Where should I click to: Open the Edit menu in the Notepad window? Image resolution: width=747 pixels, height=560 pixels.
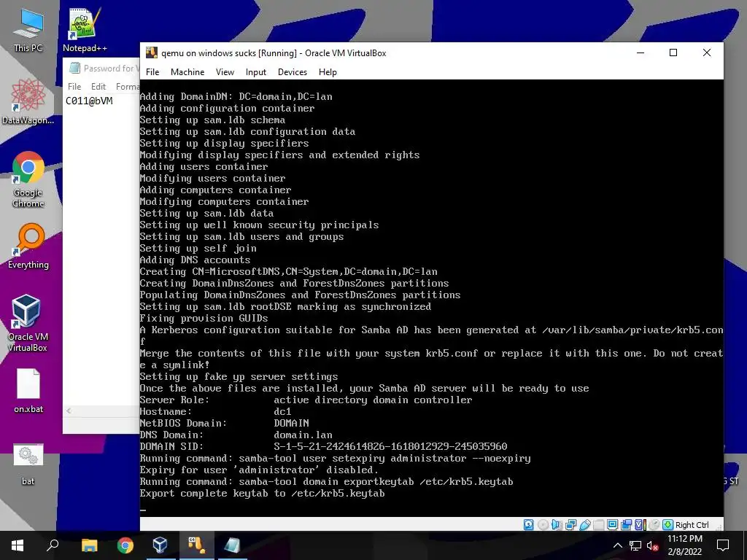click(98, 87)
